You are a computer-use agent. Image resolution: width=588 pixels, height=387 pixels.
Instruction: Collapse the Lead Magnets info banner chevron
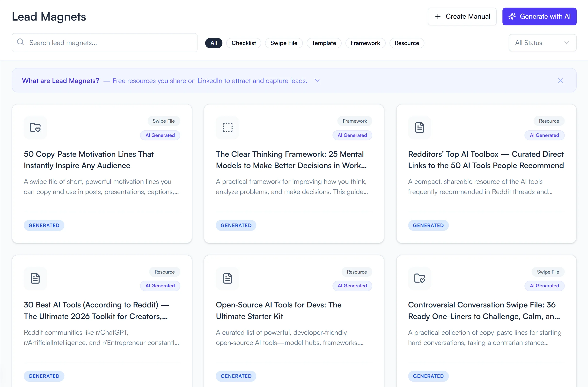pyautogui.click(x=317, y=80)
